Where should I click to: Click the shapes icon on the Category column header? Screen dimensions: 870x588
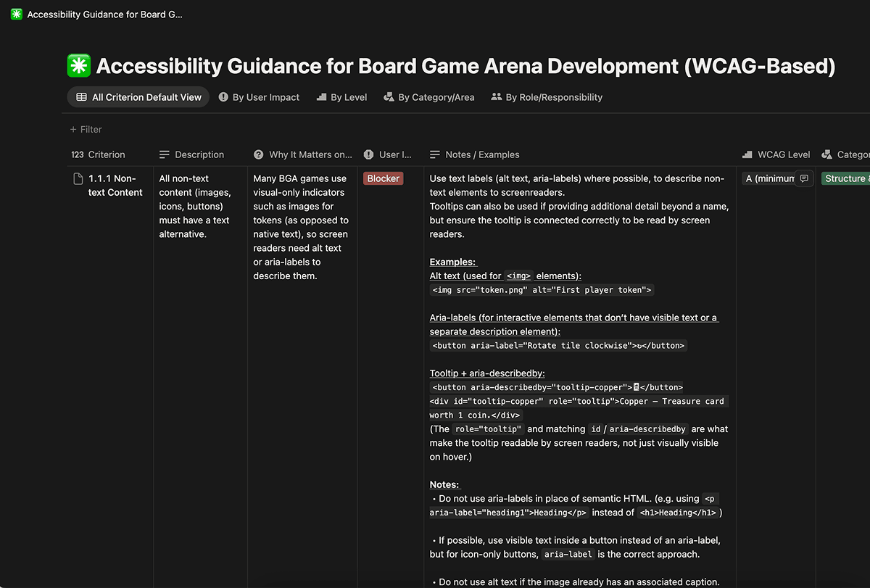tap(826, 154)
